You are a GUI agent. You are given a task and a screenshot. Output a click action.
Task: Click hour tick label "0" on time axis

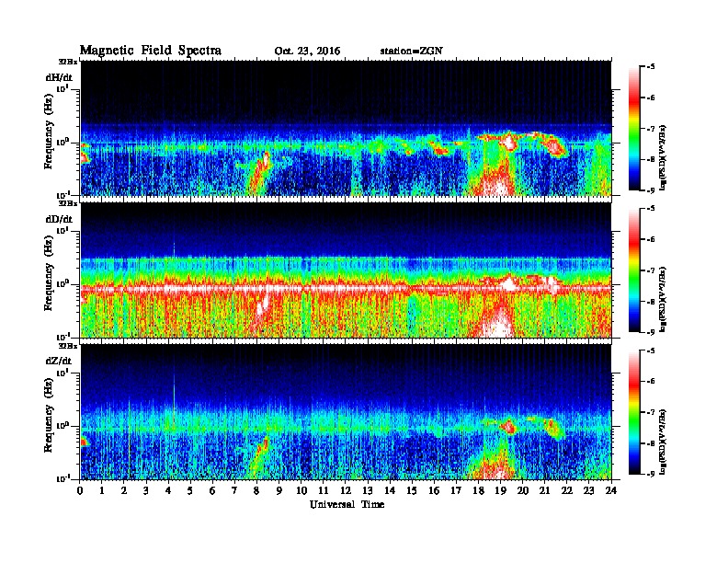coord(80,491)
